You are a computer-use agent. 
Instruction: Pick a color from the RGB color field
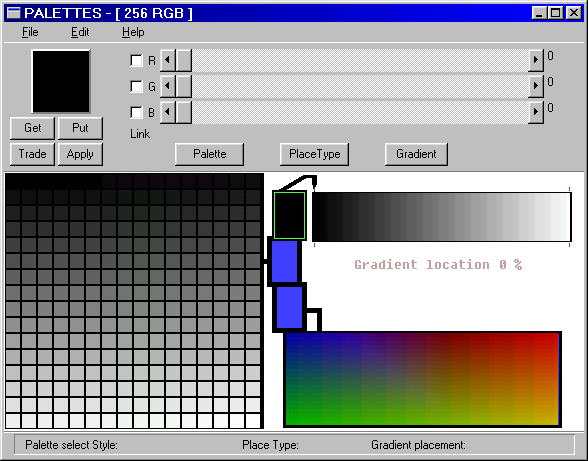coord(422,379)
